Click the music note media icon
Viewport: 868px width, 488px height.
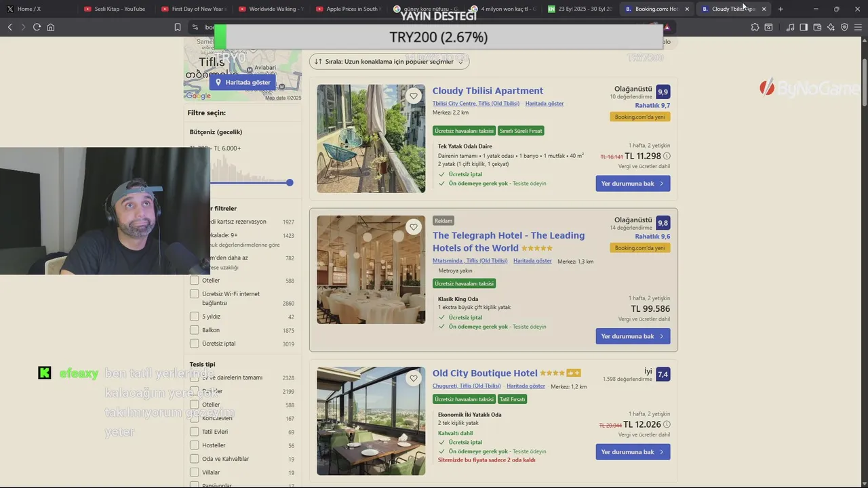[x=790, y=27]
